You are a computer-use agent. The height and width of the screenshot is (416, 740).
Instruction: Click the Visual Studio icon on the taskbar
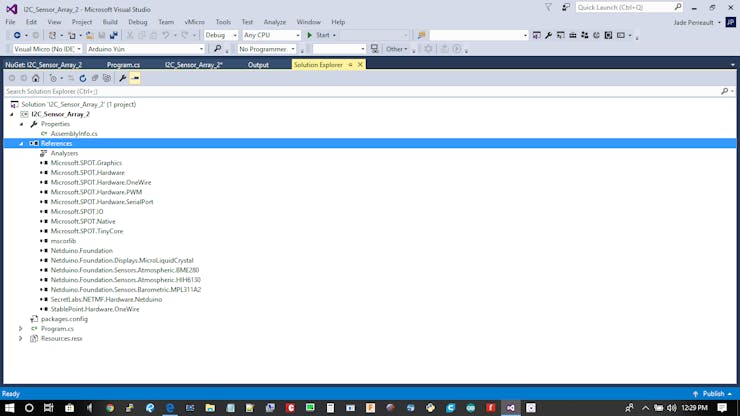[511, 408]
